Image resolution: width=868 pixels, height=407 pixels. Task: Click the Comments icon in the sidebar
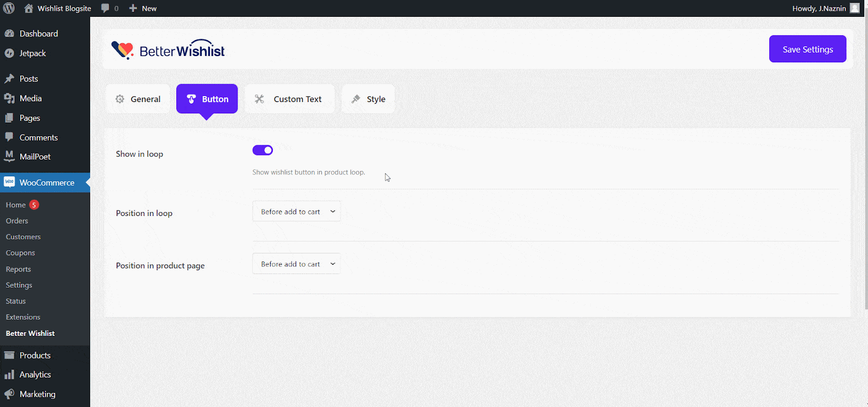9,137
